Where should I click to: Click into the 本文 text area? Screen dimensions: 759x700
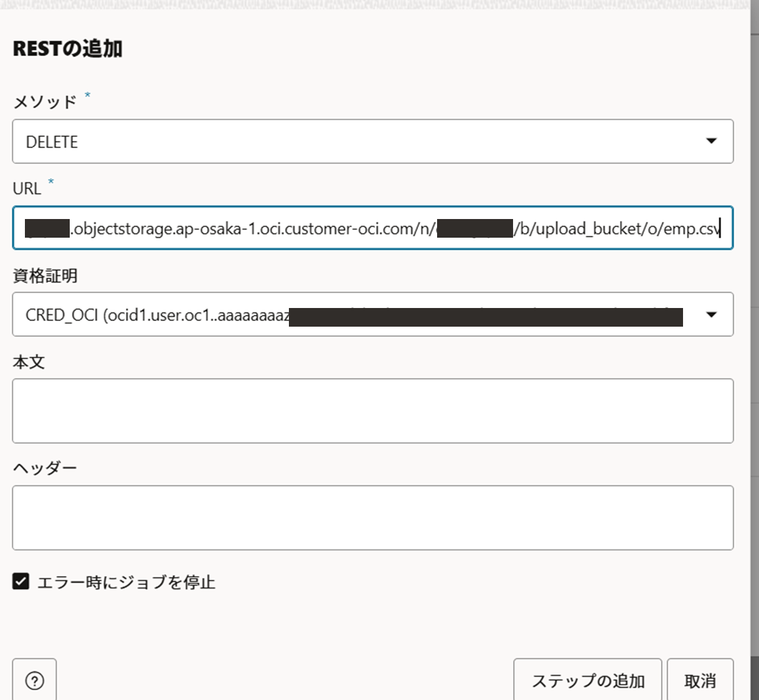(x=372, y=411)
